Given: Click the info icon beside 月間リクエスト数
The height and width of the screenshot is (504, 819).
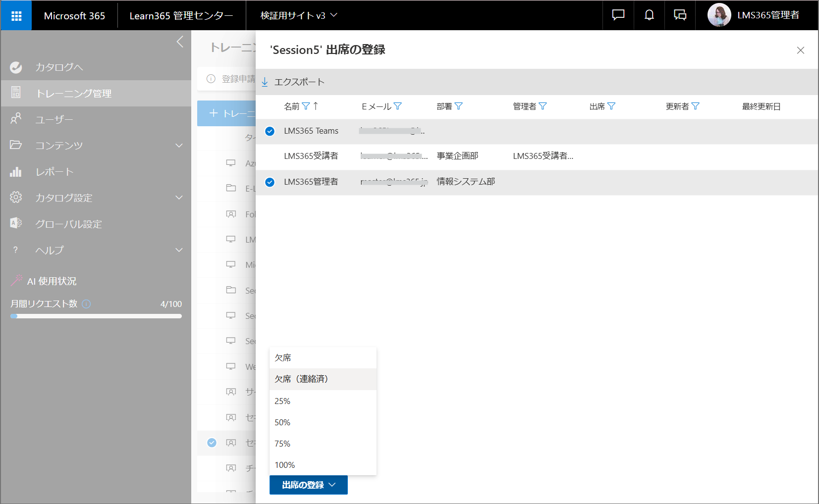Looking at the screenshot, I should (86, 304).
